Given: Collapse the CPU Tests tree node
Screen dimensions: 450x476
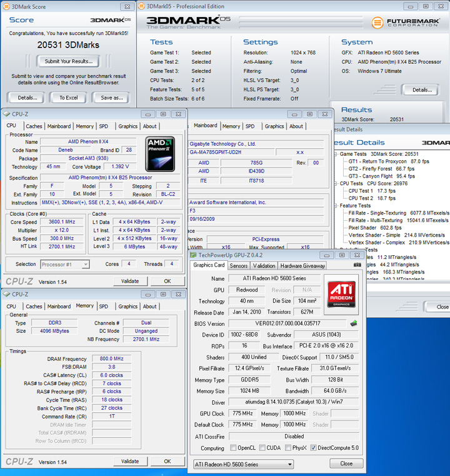Looking at the screenshot, I should pos(336,184).
